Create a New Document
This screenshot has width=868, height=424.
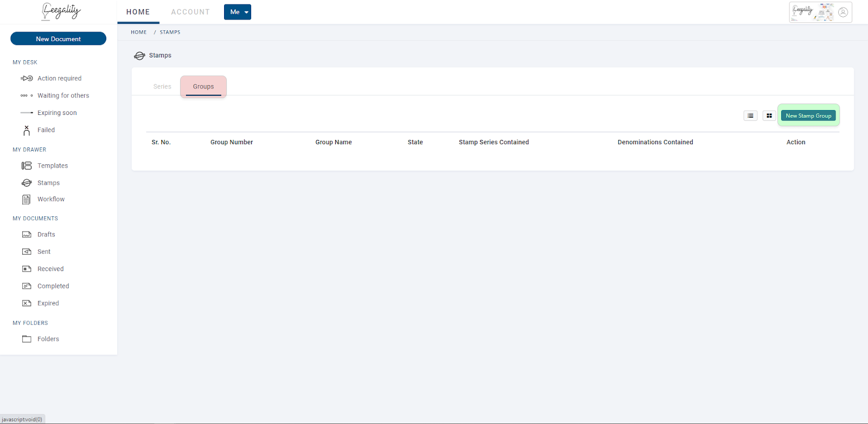pos(59,39)
